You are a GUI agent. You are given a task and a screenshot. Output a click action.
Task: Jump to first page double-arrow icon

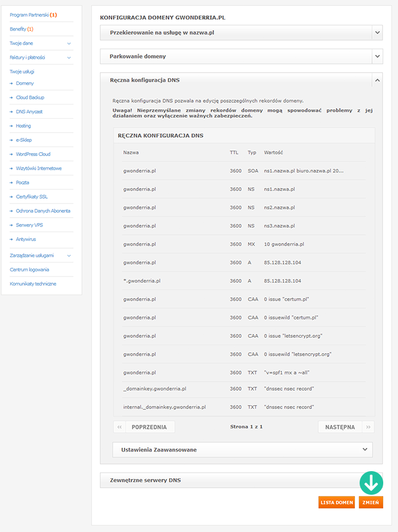click(119, 427)
